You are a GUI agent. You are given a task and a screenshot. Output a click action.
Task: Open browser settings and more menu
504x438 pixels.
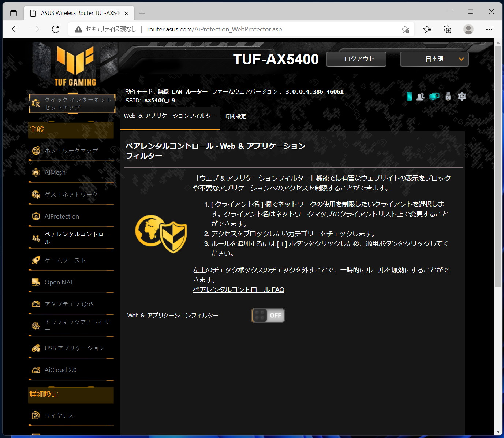pyautogui.click(x=489, y=29)
